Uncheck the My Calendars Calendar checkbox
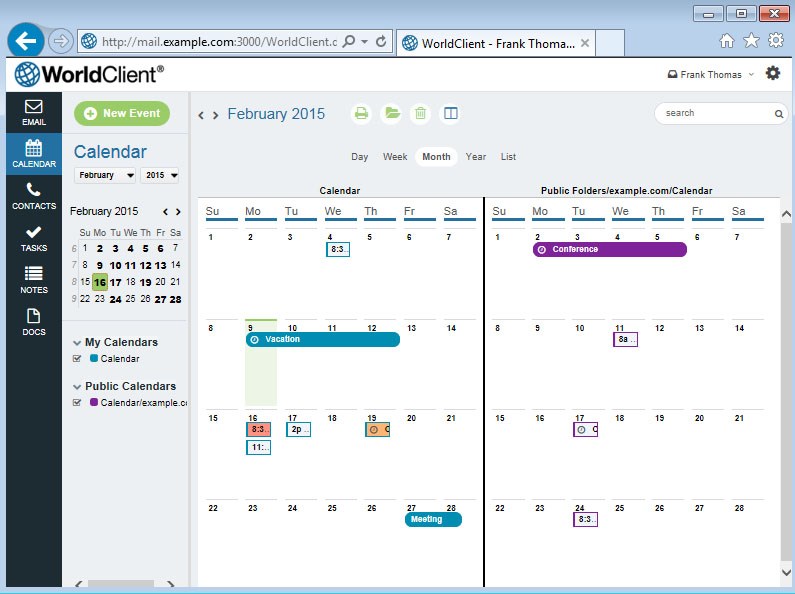The width and height of the screenshot is (795, 594). [77, 358]
